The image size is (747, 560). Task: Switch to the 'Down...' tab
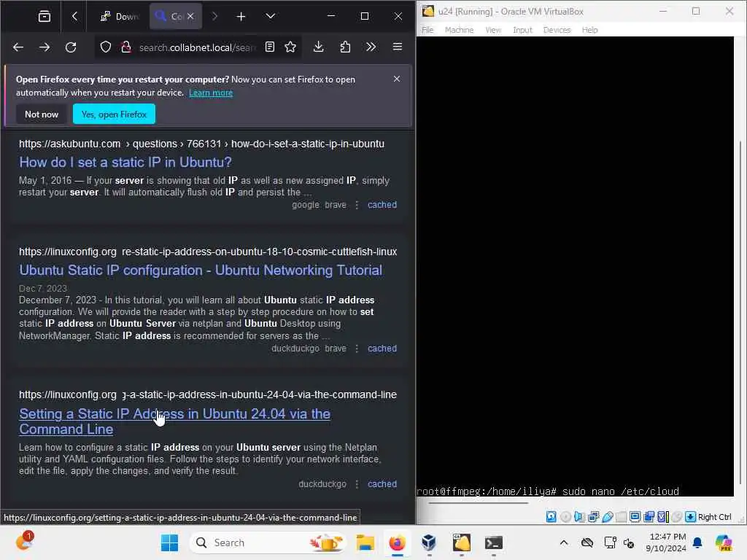pyautogui.click(x=119, y=17)
